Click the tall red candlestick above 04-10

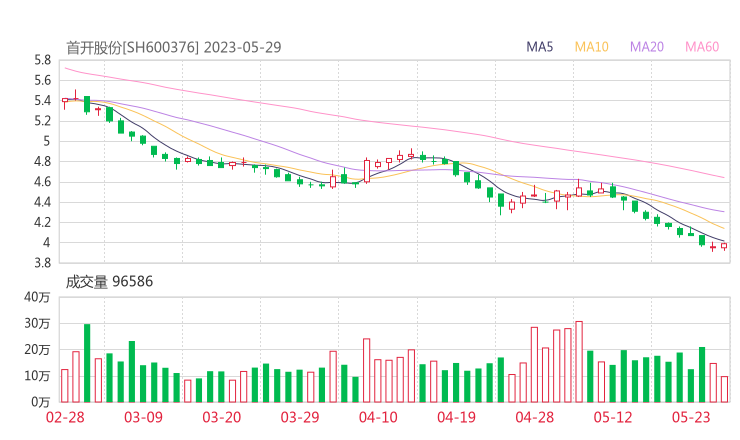coord(367,170)
